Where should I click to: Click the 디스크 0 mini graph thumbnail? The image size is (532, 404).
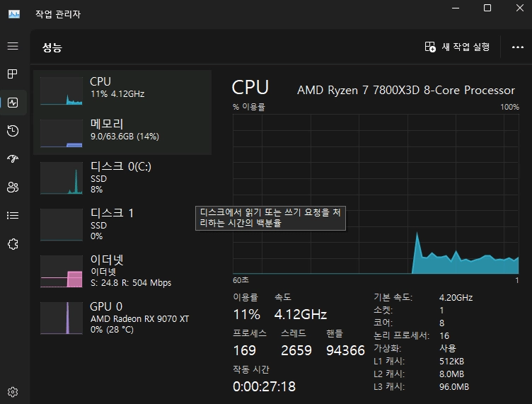click(62, 178)
